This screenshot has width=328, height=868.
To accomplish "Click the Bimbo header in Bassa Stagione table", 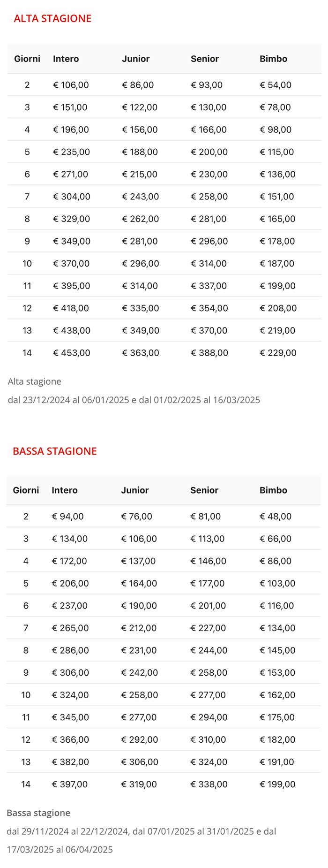I will (273, 490).
